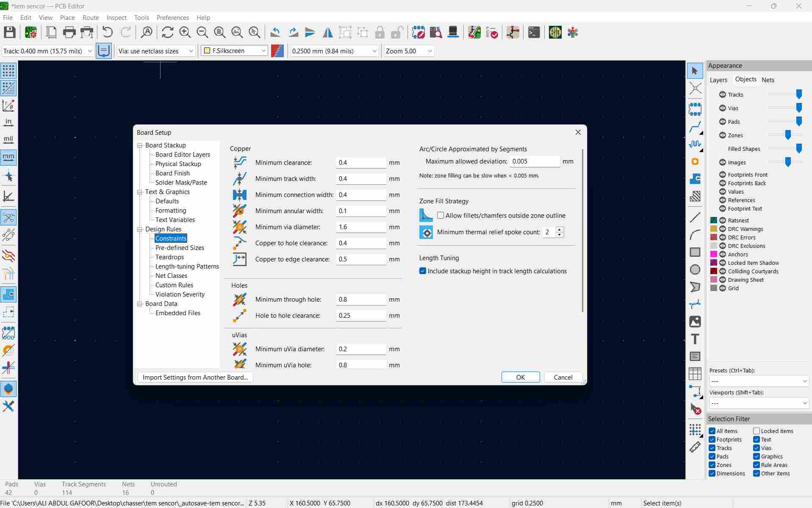Click Cancel in Board Setup

coord(563,377)
